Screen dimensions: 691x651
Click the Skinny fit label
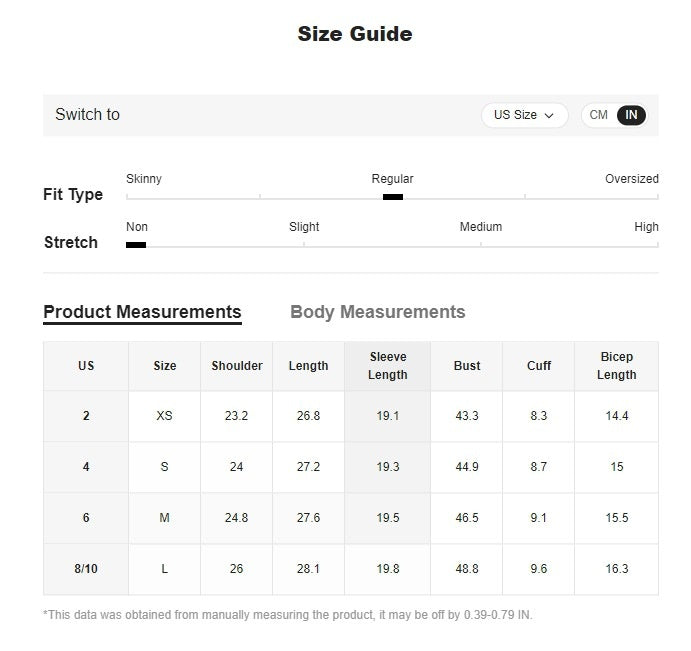point(144,179)
